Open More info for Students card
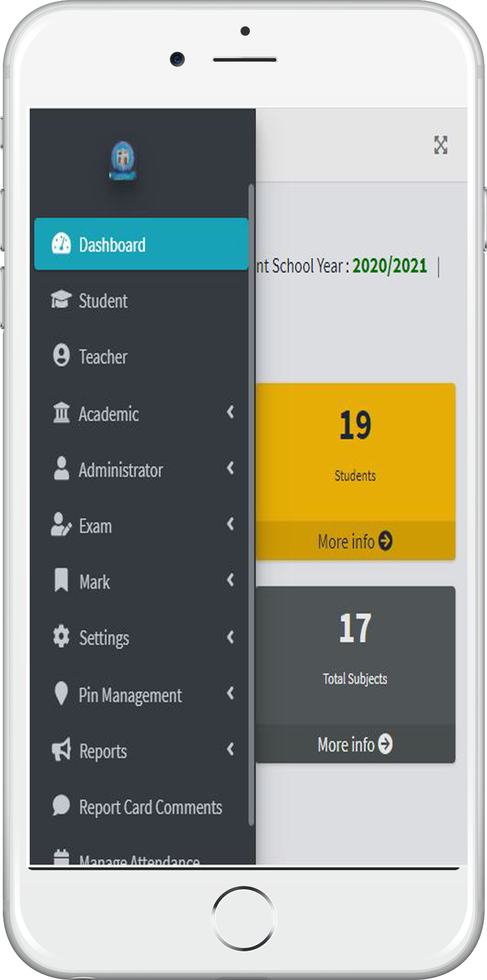The width and height of the screenshot is (487, 980). (355, 541)
